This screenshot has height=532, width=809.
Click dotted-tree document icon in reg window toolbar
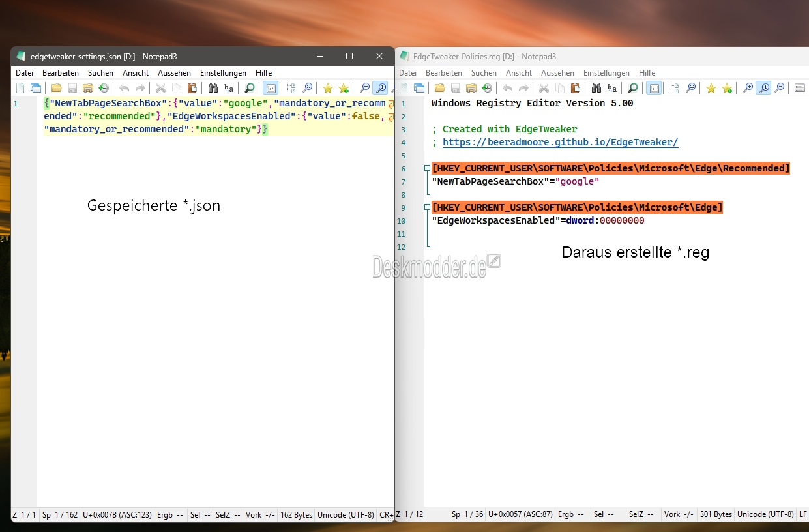tap(675, 88)
